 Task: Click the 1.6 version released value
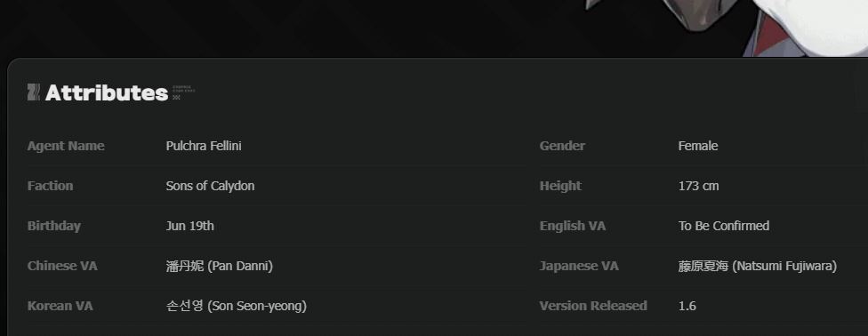click(x=687, y=306)
